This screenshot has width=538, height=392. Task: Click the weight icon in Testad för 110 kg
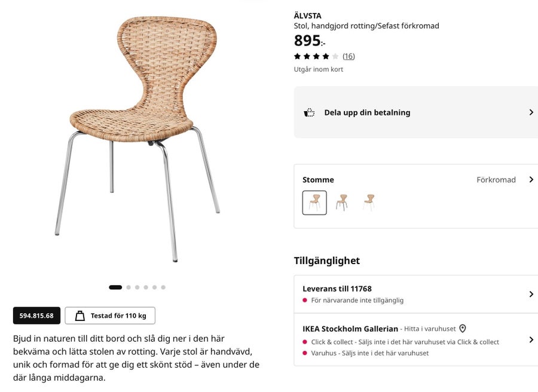tap(80, 316)
